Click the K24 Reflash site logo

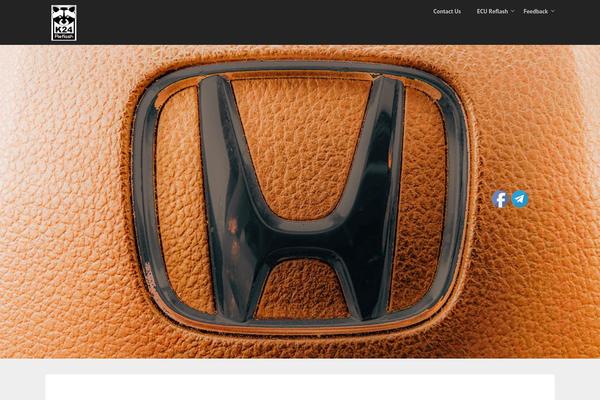click(x=64, y=23)
